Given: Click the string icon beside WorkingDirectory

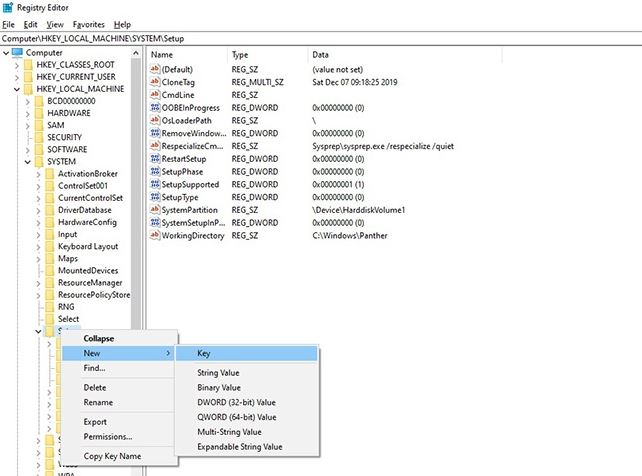Looking at the screenshot, I should coord(155,235).
